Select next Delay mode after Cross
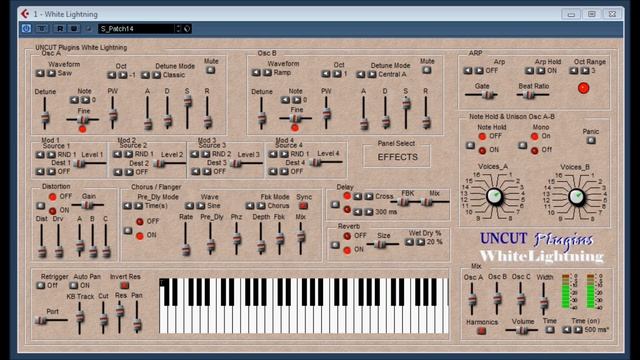This screenshot has height=360, width=640. pos(369,197)
